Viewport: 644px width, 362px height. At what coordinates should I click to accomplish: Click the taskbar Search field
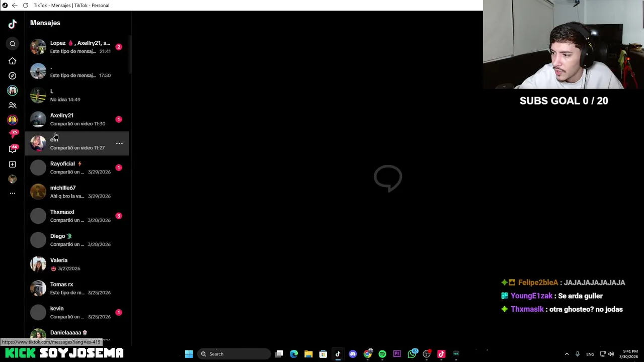click(234, 354)
